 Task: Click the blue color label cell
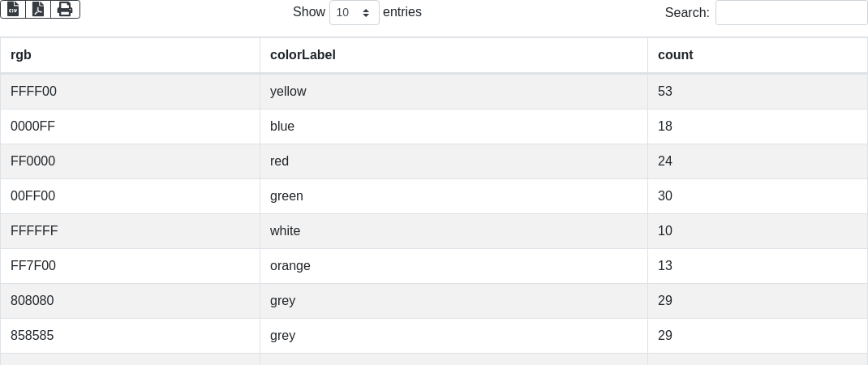[282, 127]
